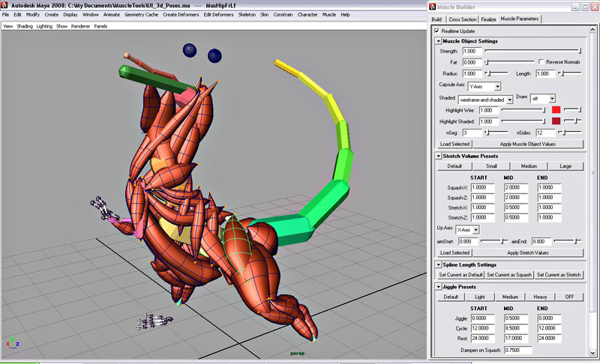Click the dark red Highlight Shaded swatch

556,121
